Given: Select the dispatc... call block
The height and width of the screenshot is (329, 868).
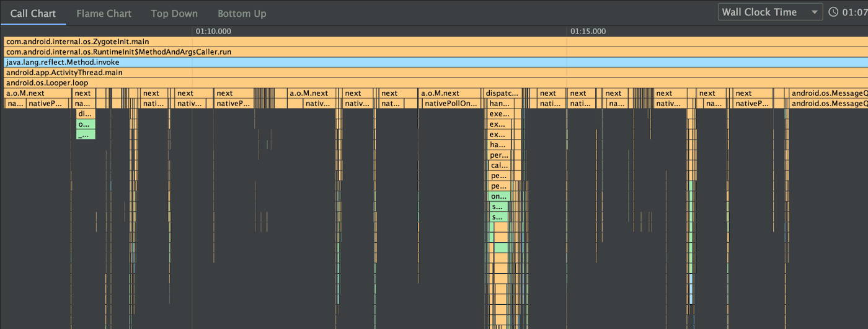Looking at the screenshot, I should [502, 93].
